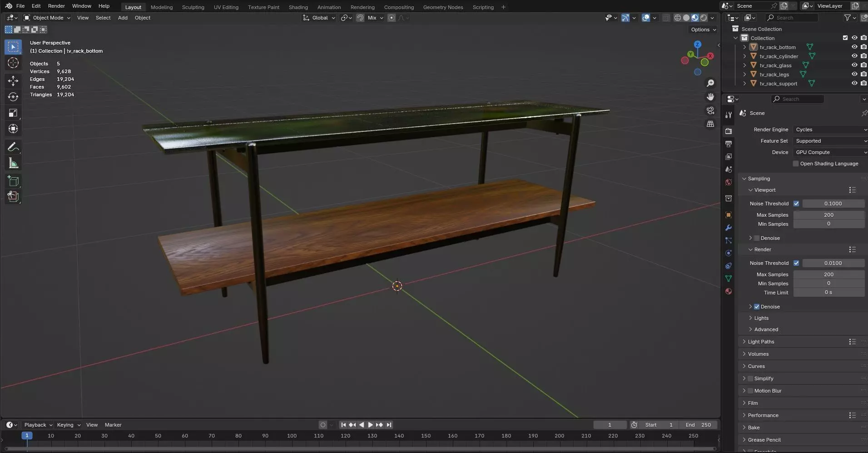Open the Material properties tab

tap(729, 291)
